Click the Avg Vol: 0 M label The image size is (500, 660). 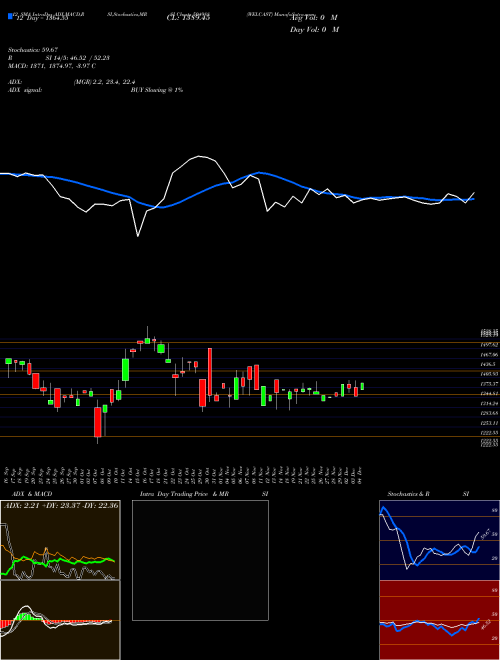[315, 18]
